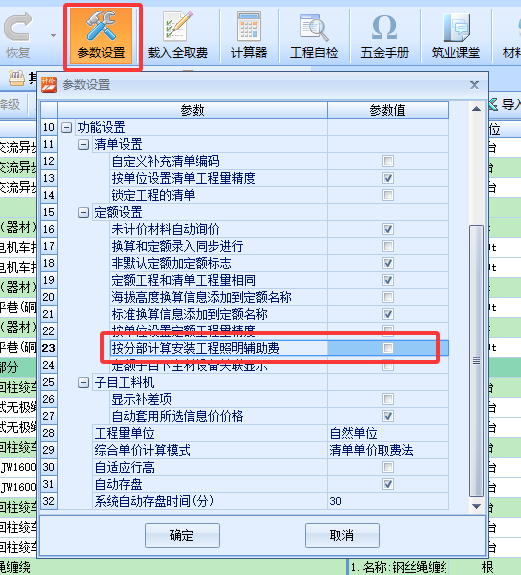Toggle 自动存盘 checkbox off
The height and width of the screenshot is (575, 521).
(388, 484)
